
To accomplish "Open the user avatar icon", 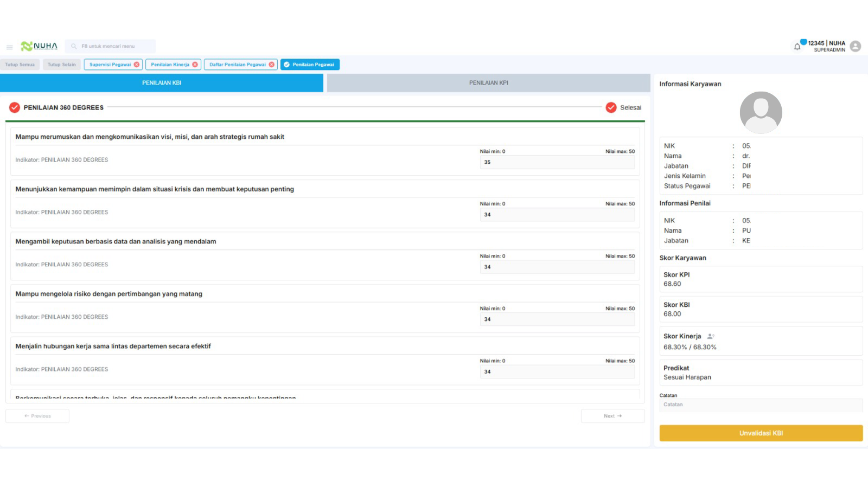I will coord(856,46).
